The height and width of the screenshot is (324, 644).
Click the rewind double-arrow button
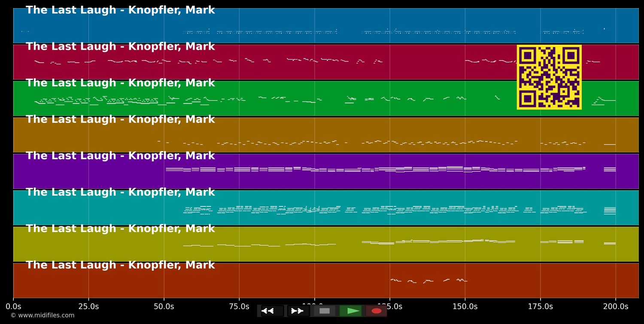272,311
